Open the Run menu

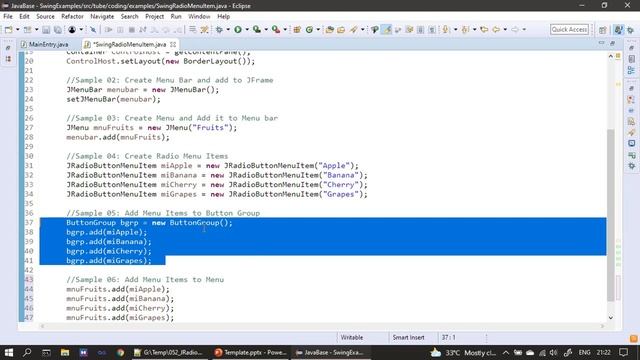pos(176,16)
